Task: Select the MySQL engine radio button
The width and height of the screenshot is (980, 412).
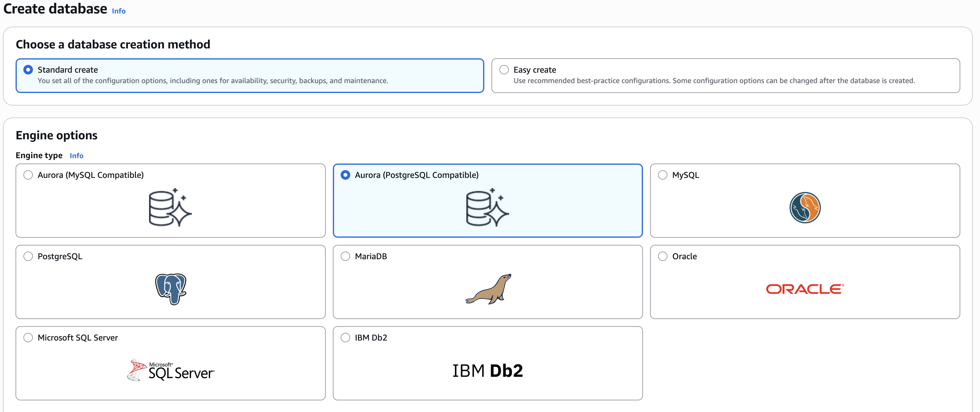Action: [663, 175]
